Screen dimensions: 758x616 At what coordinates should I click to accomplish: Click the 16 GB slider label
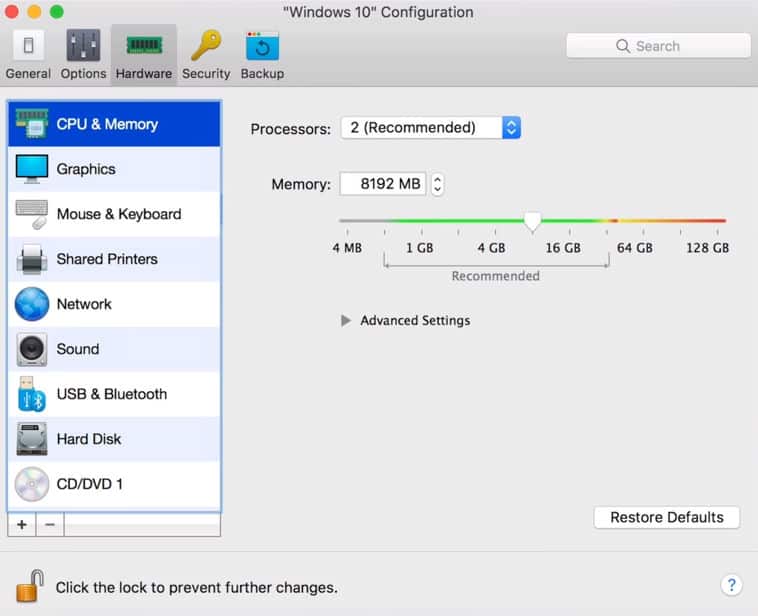coord(563,248)
